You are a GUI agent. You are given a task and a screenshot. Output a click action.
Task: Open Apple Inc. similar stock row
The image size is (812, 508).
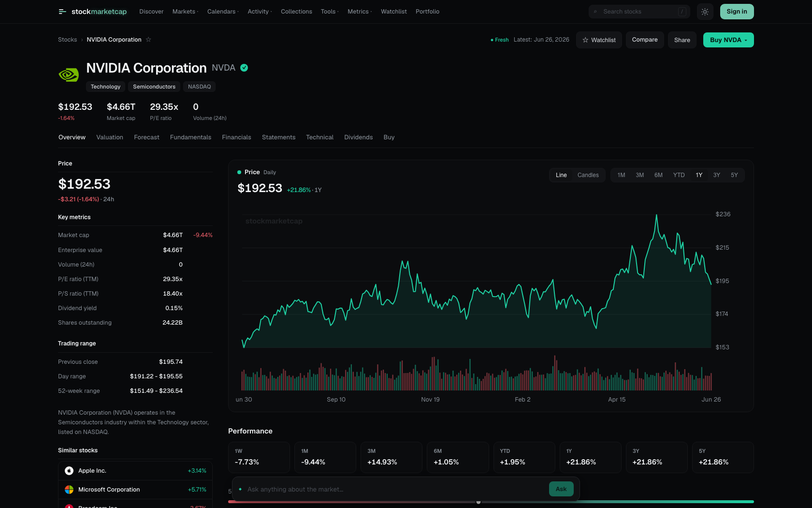point(135,471)
